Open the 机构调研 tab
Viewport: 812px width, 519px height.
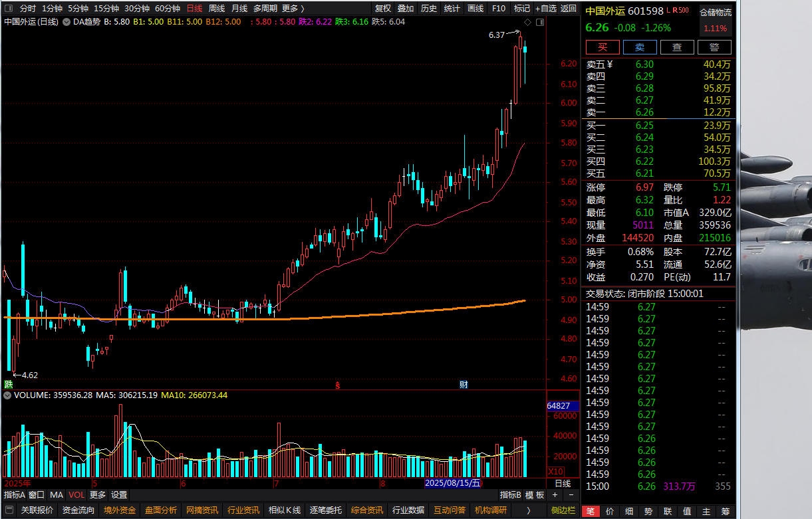(x=491, y=510)
